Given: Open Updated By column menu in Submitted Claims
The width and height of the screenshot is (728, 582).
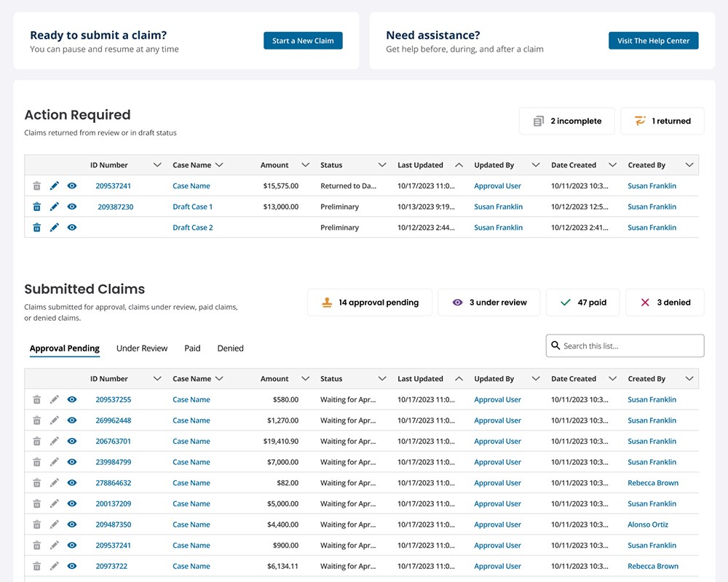Looking at the screenshot, I should pos(536,379).
